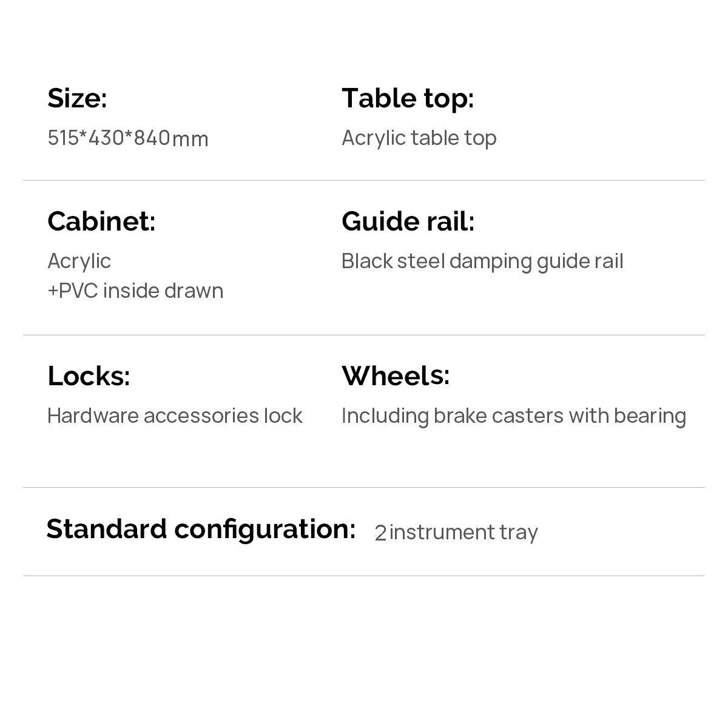Select 'Black steel damping guide rail' text
728x728 pixels.
click(x=482, y=261)
